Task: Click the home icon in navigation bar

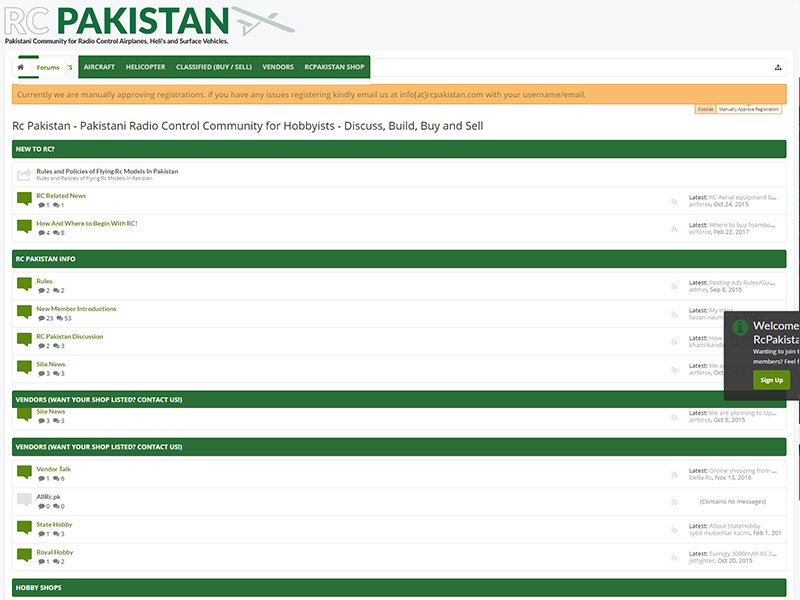Action: click(x=21, y=67)
